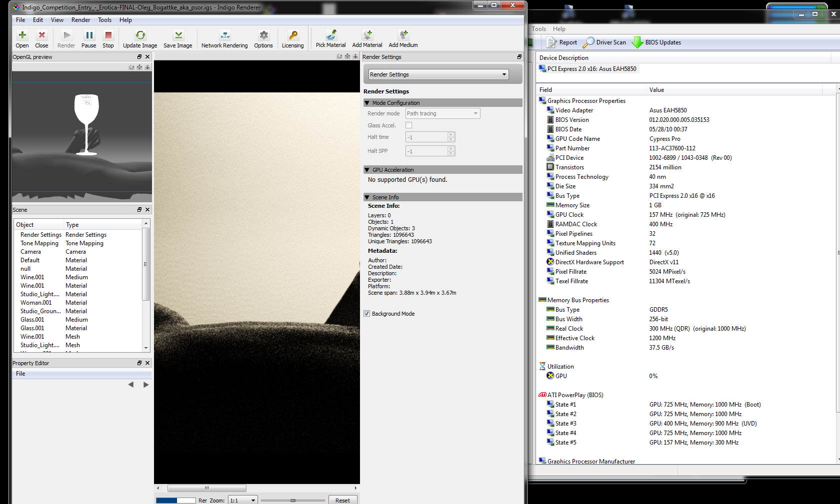Collapse the Mode Configuration section

[x=367, y=103]
